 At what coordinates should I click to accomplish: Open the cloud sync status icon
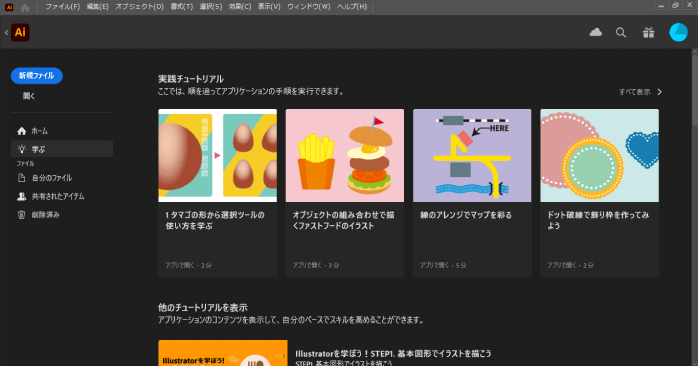[x=596, y=33]
